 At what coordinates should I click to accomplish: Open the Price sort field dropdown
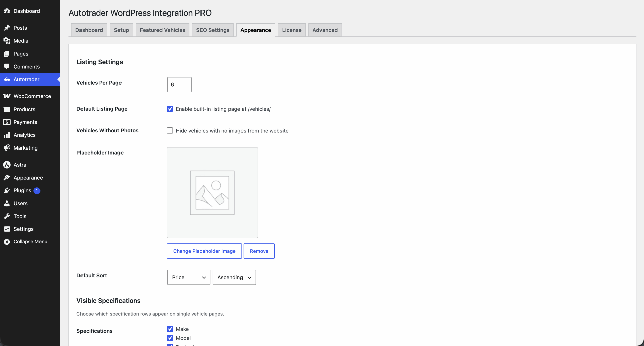[x=189, y=277]
